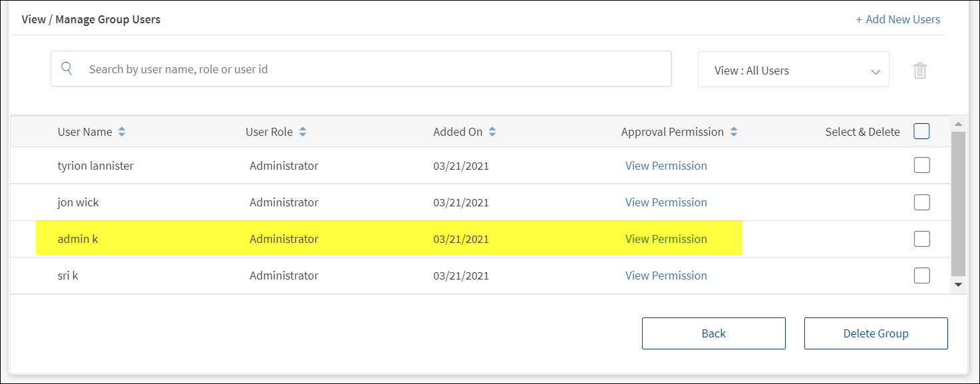The height and width of the screenshot is (384, 980).
Task: Mark the checkbox for sri k
Action: click(x=921, y=276)
